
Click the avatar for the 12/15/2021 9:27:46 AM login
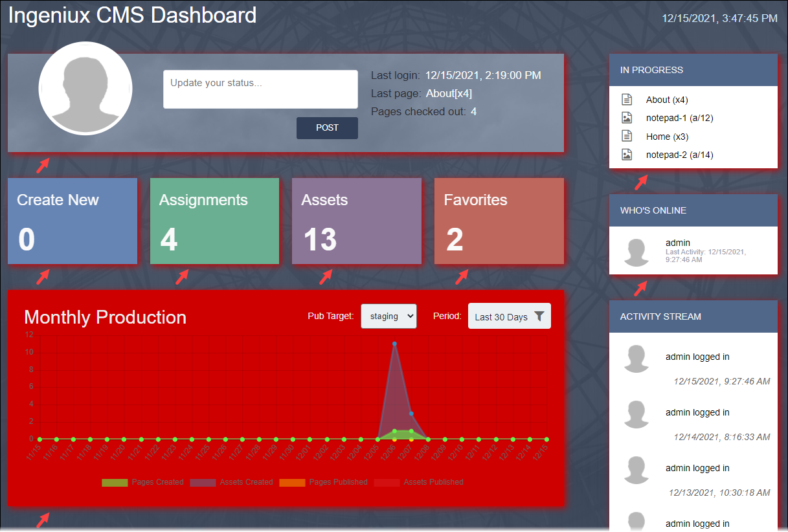click(x=636, y=359)
